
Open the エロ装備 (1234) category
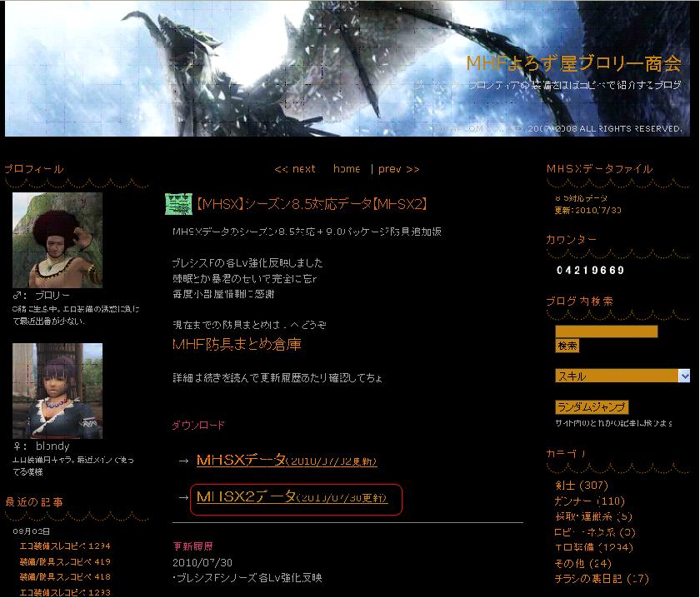point(593,547)
